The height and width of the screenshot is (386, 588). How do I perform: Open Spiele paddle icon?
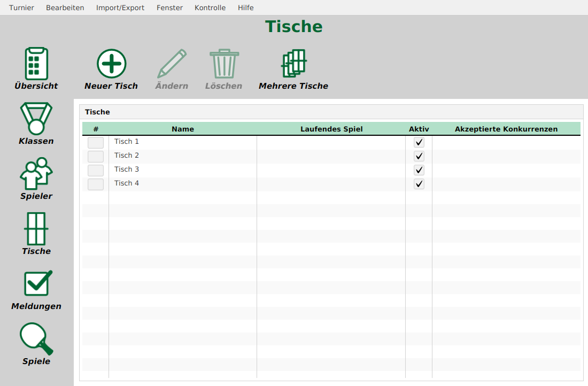click(36, 339)
